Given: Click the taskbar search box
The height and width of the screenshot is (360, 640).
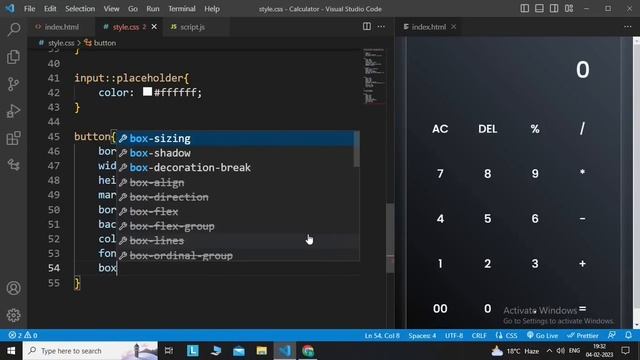Looking at the screenshot, I should pyautogui.click(x=90, y=351).
